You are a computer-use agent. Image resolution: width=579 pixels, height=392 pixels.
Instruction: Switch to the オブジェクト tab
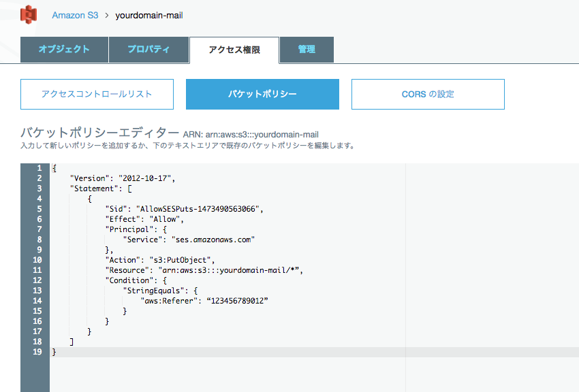pyautogui.click(x=64, y=50)
